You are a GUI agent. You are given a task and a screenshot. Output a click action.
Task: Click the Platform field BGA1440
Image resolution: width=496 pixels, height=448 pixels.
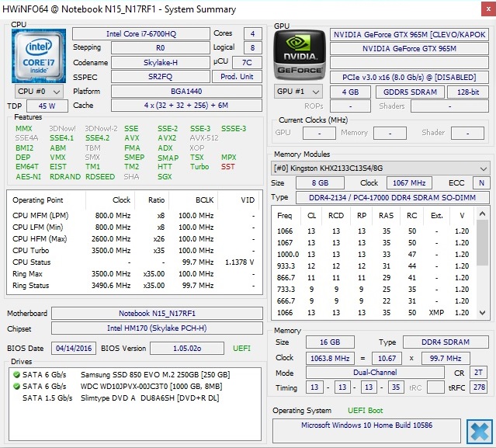tap(186, 92)
